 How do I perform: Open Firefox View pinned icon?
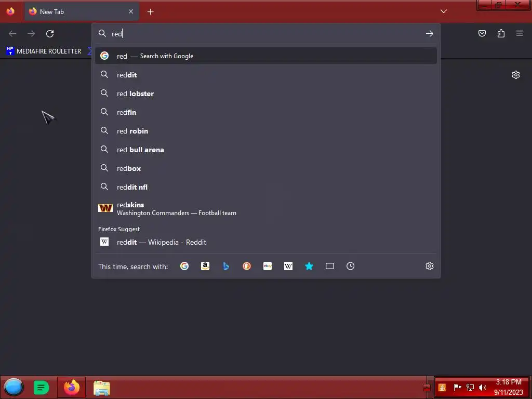(10, 11)
